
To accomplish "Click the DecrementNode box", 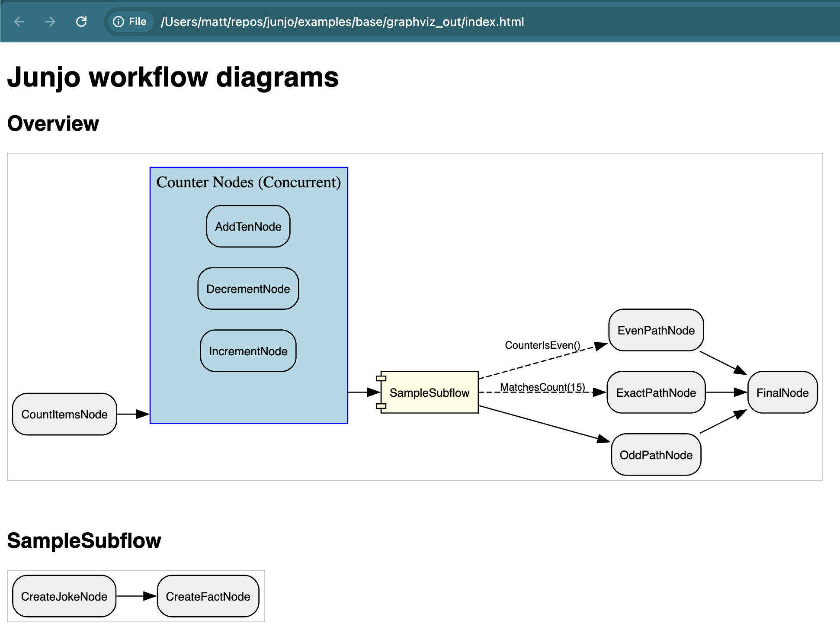I will pos(248,289).
